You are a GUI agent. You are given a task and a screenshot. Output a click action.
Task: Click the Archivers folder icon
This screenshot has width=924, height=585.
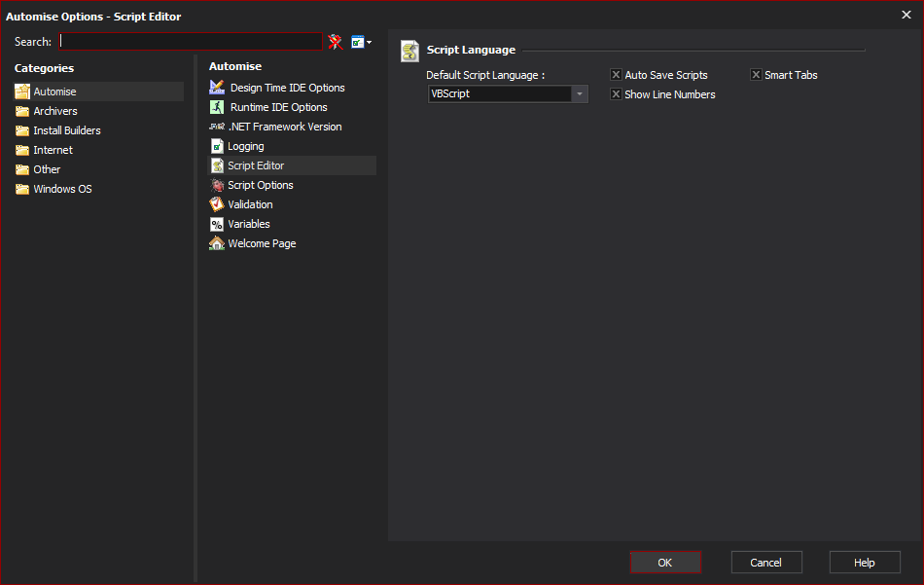point(22,111)
